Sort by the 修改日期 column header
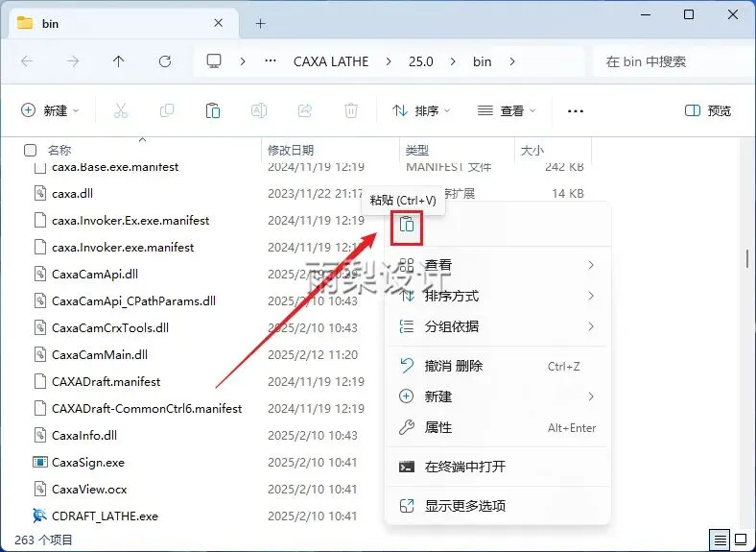Screen dimensions: 756x552 pos(291,150)
